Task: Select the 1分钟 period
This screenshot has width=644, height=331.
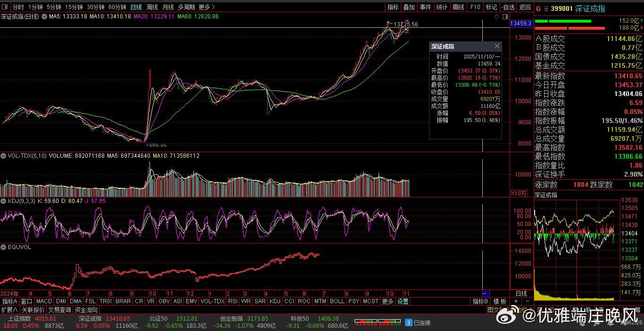Action: pyautogui.click(x=35, y=7)
